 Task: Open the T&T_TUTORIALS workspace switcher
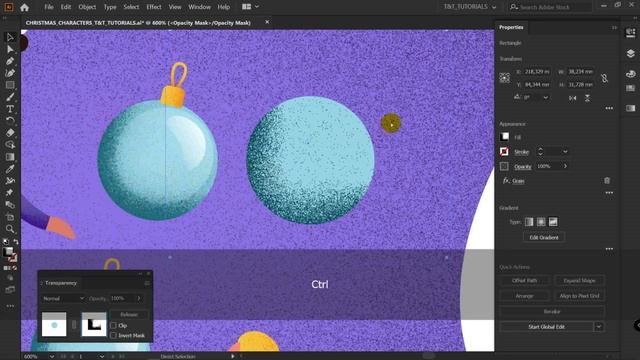tap(469, 7)
